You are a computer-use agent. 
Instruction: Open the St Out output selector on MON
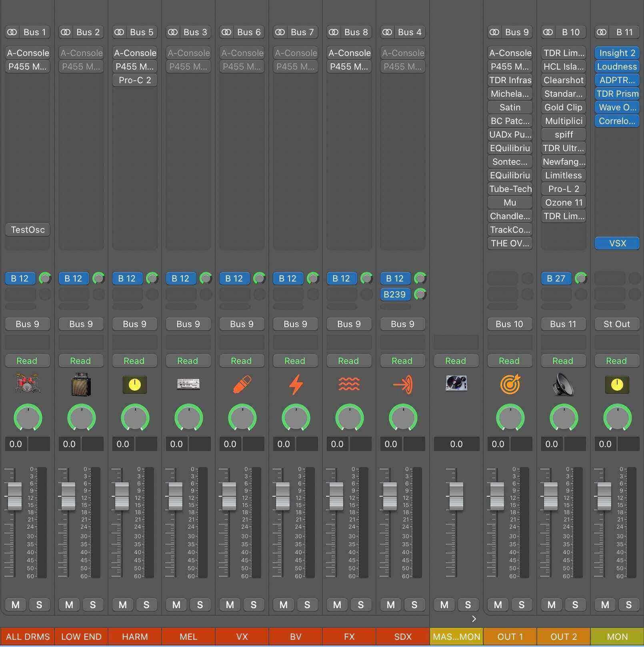617,324
